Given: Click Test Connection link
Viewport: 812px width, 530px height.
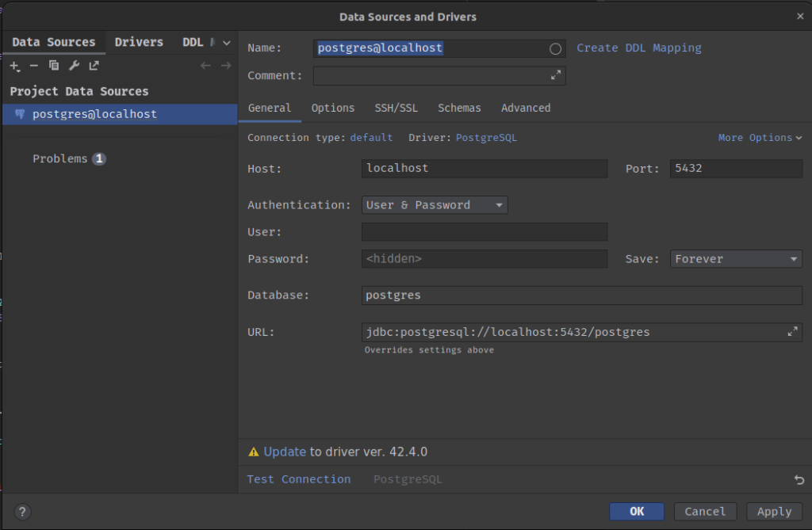Looking at the screenshot, I should 298,479.
